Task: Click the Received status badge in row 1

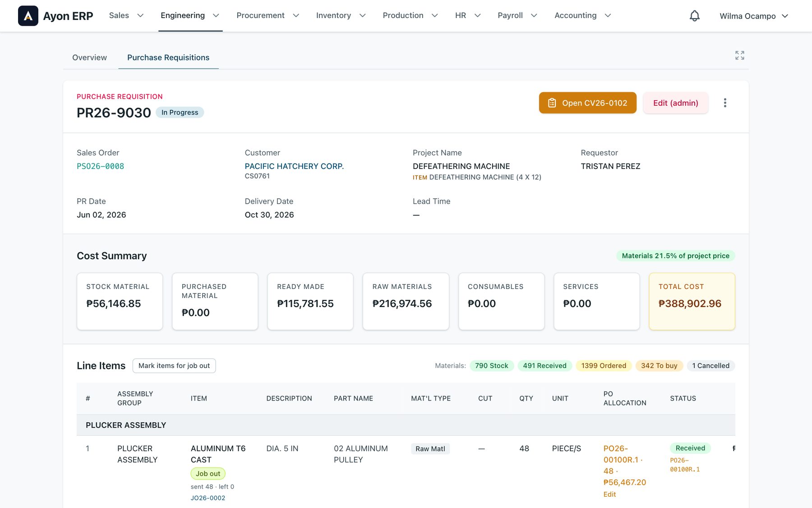Action: tap(690, 448)
